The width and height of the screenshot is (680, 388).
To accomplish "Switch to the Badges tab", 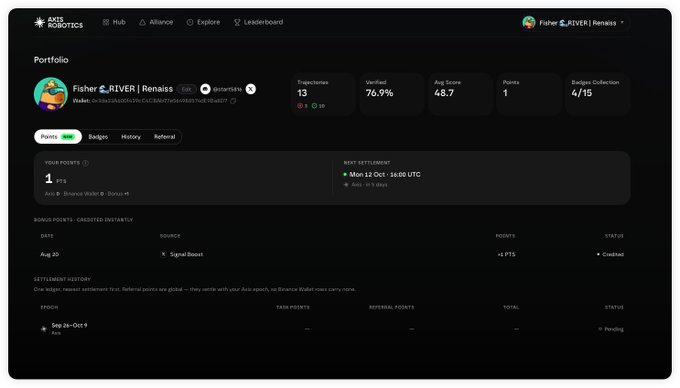I will (x=98, y=137).
